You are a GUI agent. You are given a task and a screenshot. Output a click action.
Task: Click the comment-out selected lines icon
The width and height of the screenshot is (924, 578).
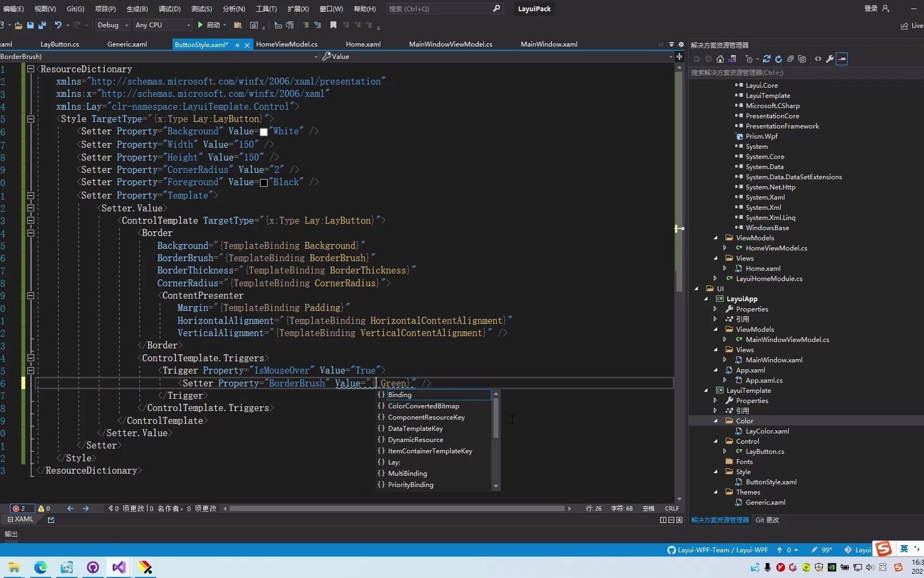(306, 25)
